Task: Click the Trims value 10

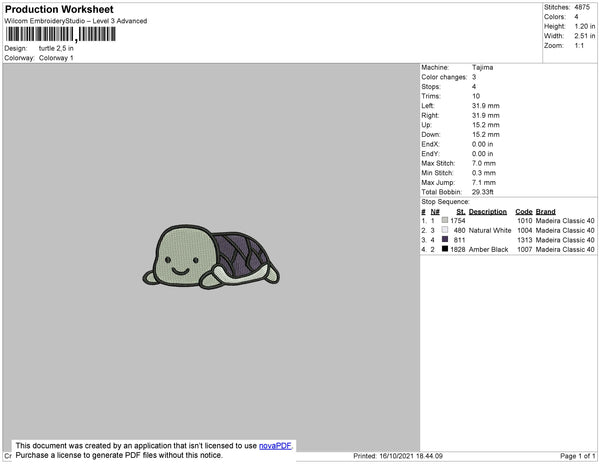Action: 476,96
